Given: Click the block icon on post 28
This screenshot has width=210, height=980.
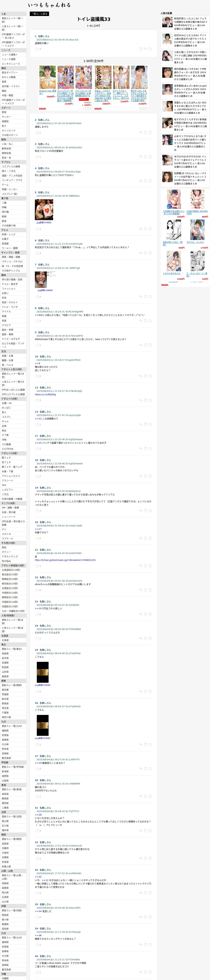Looking at the screenshot, I should coord(150,796).
